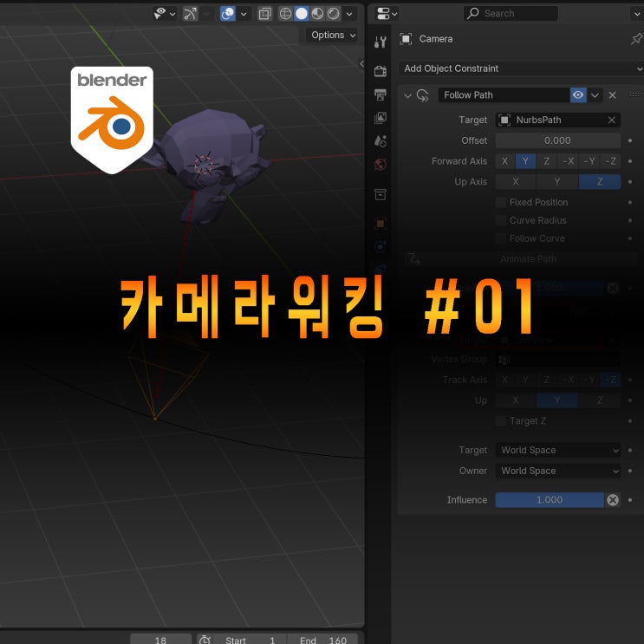This screenshot has height=644, width=644.
Task: Open the Target World Space dropdown
Action: 557,450
